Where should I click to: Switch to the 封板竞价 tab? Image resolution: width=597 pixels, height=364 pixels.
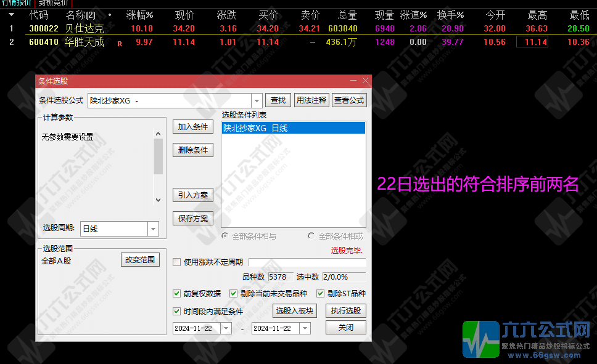(52, 3)
